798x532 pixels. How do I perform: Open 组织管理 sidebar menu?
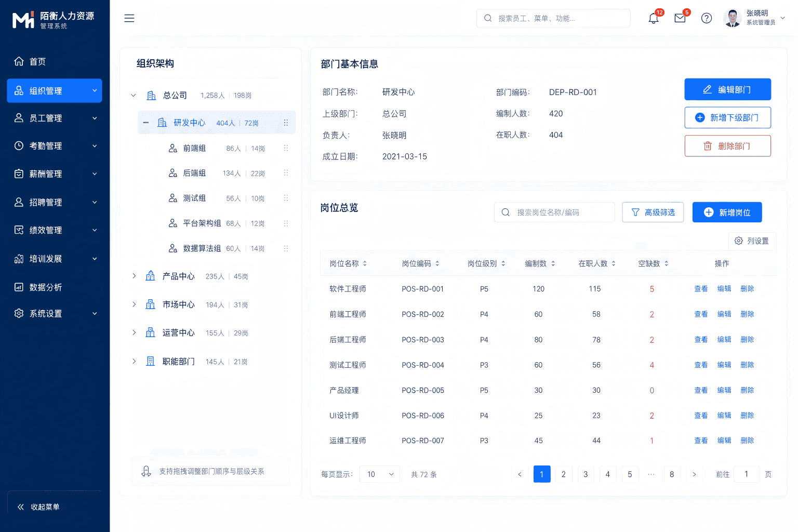tap(55, 91)
